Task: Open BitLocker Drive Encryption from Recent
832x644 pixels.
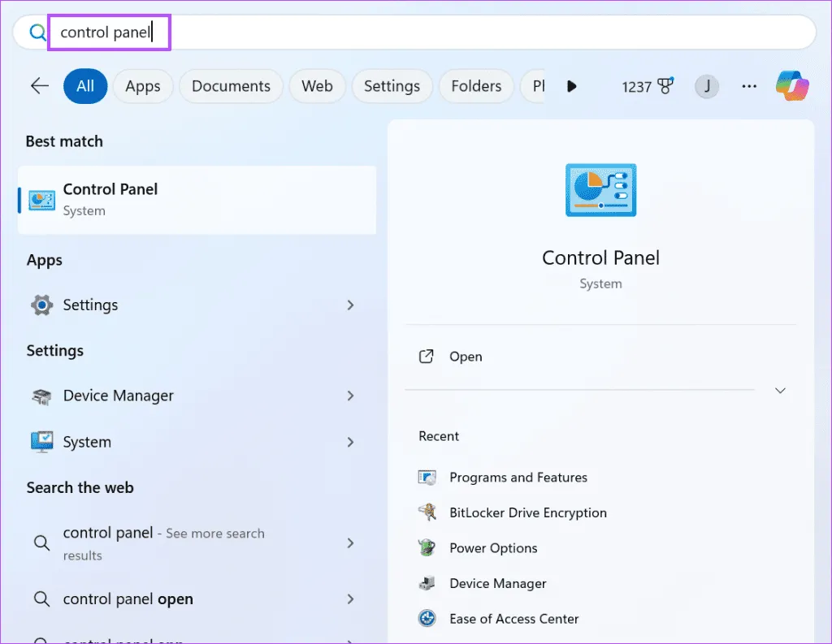Action: [x=527, y=512]
